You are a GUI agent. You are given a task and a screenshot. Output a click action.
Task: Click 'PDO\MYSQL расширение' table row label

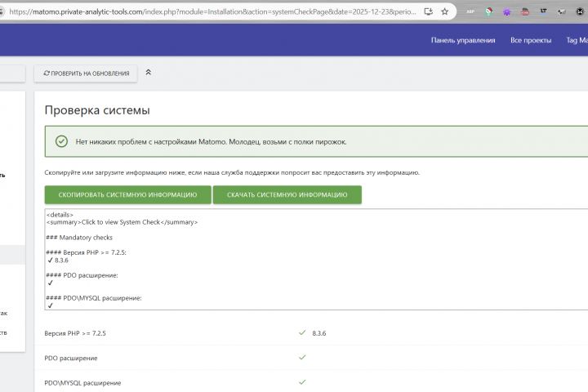tap(82, 383)
